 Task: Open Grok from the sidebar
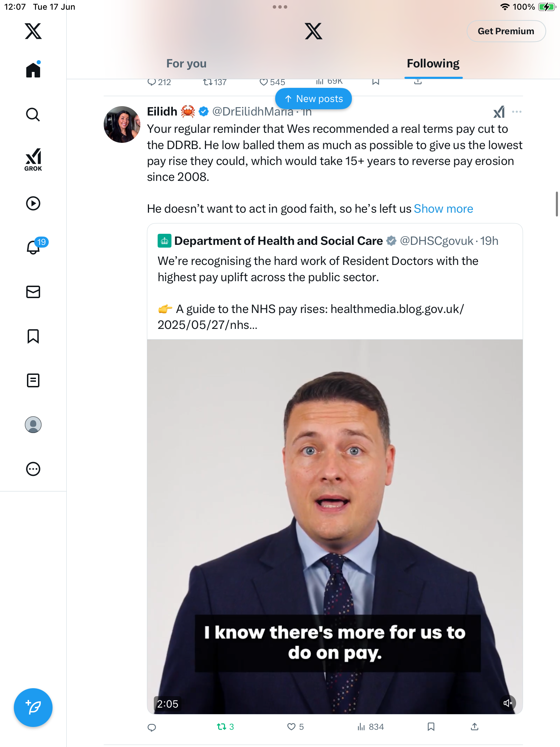coord(33,159)
